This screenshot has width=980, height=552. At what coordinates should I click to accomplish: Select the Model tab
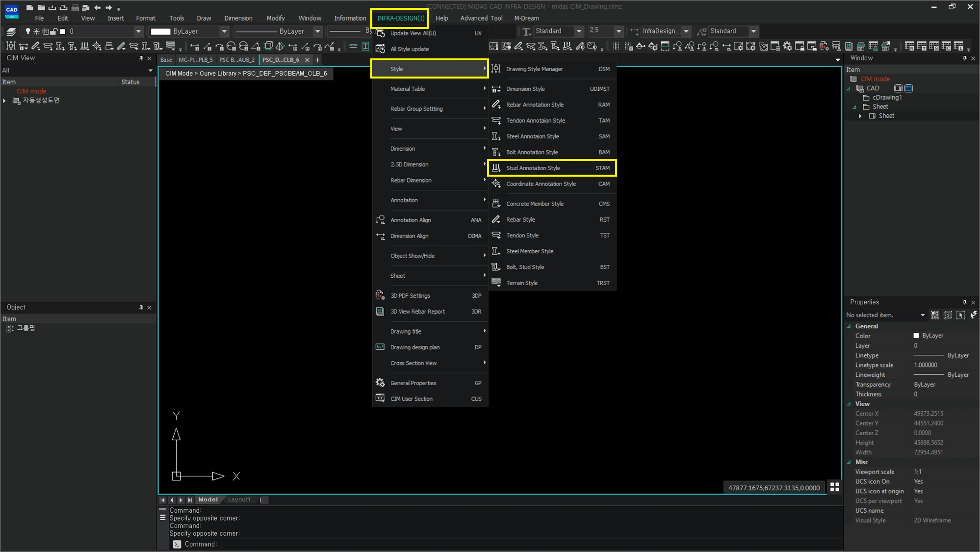[x=208, y=499]
